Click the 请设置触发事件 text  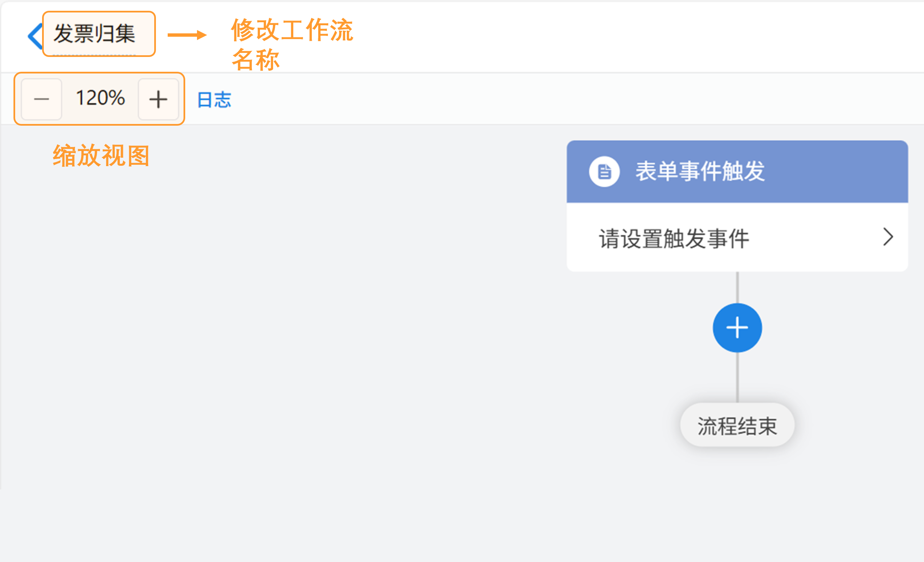pyautogui.click(x=673, y=239)
